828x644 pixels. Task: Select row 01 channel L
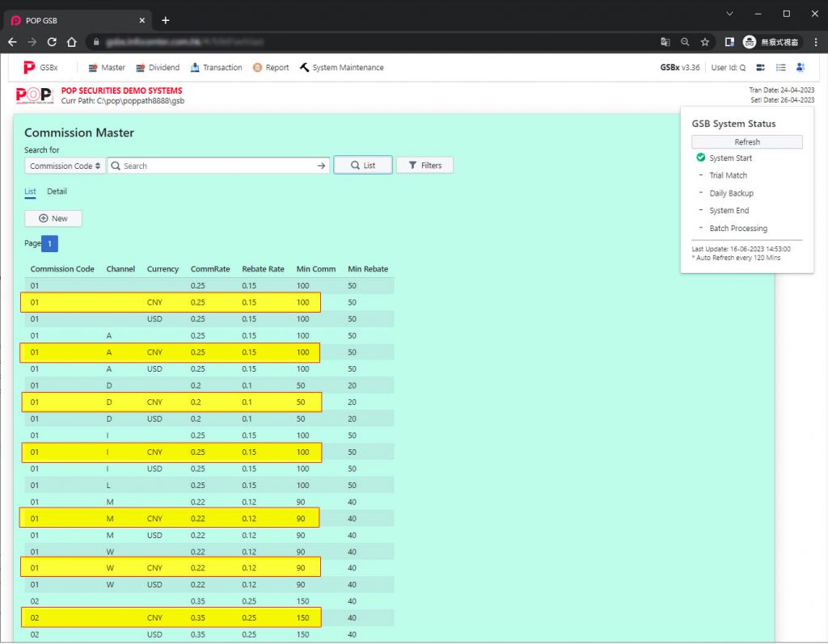pos(209,486)
